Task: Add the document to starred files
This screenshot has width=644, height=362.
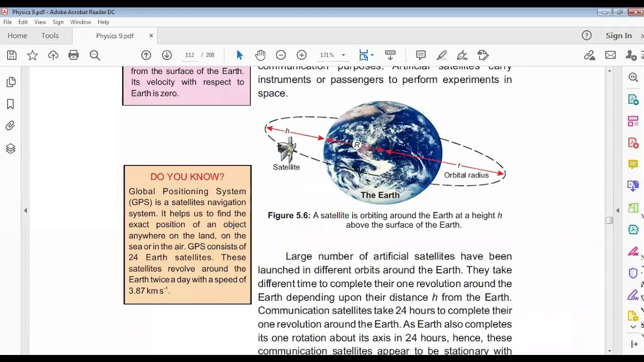Action: 32,55
